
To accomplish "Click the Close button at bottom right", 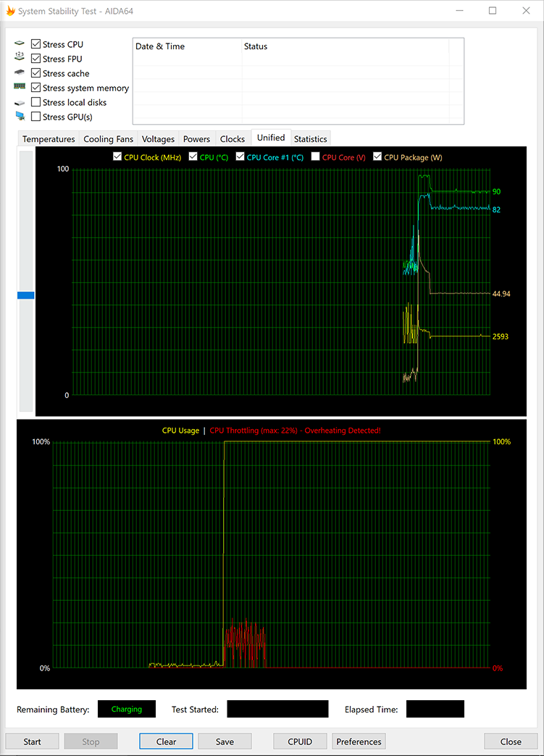I will click(511, 741).
